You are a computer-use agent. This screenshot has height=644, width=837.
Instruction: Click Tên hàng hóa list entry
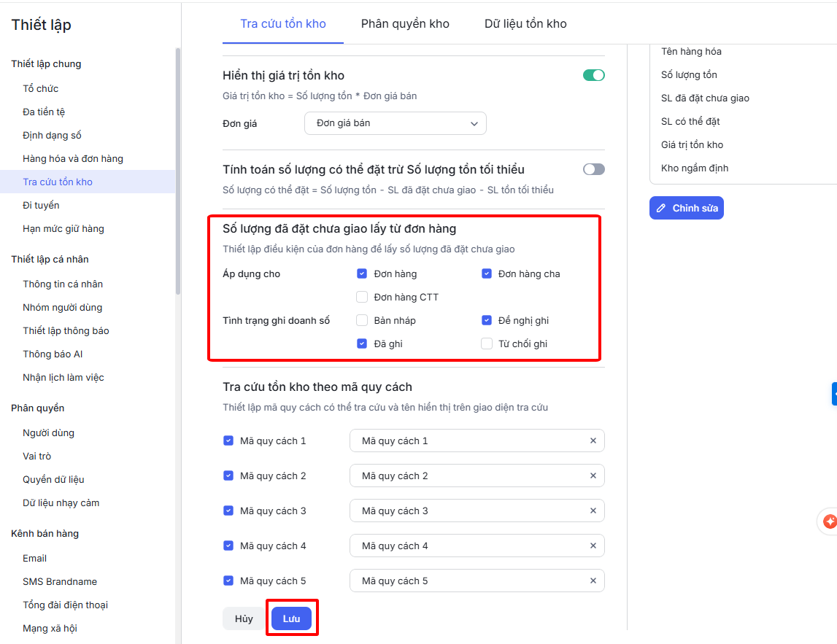691,51
